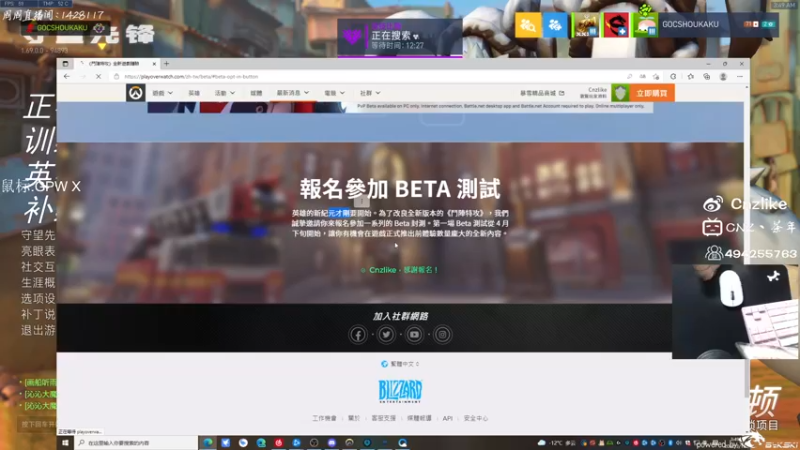800x450 pixels.
Task: Open the 繁體中文 language selector
Action: tap(400, 364)
